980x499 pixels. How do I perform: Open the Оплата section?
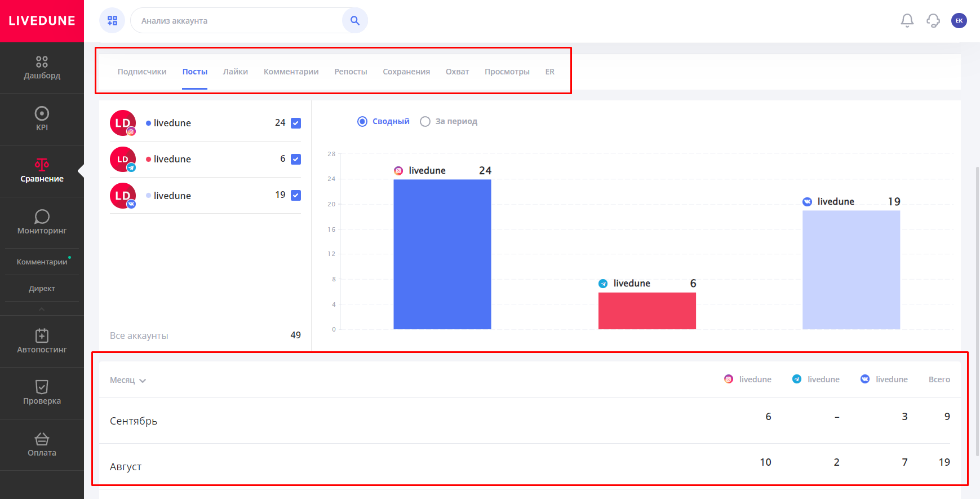(42, 445)
